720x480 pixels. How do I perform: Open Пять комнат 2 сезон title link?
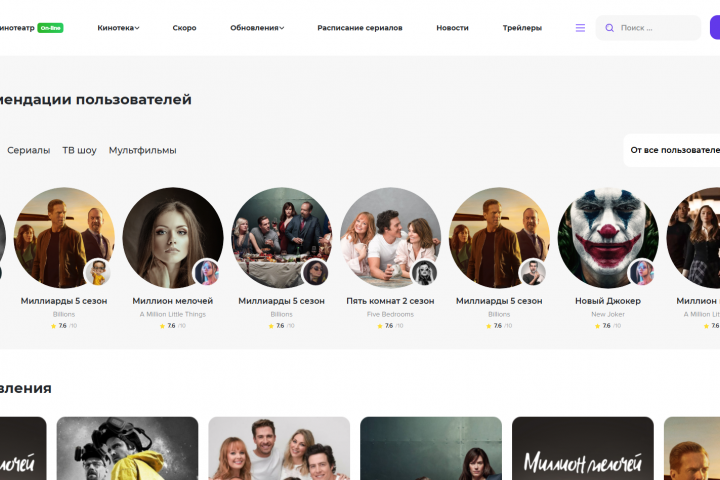click(390, 301)
